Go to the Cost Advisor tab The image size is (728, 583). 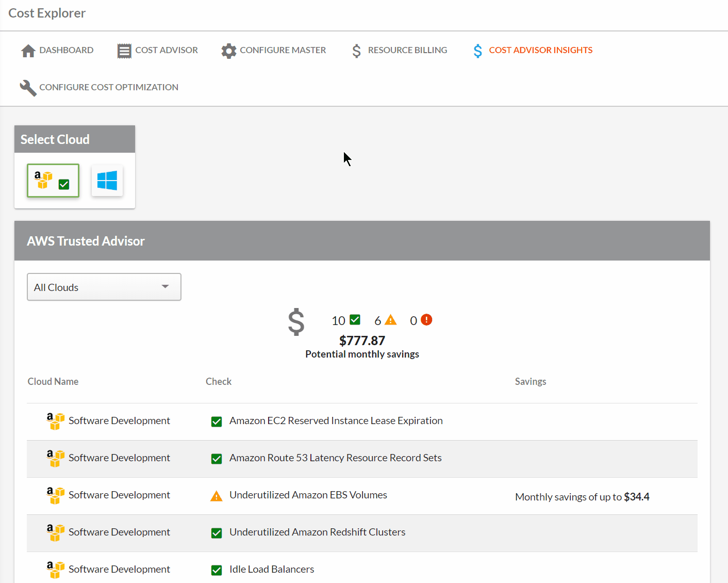tap(158, 51)
